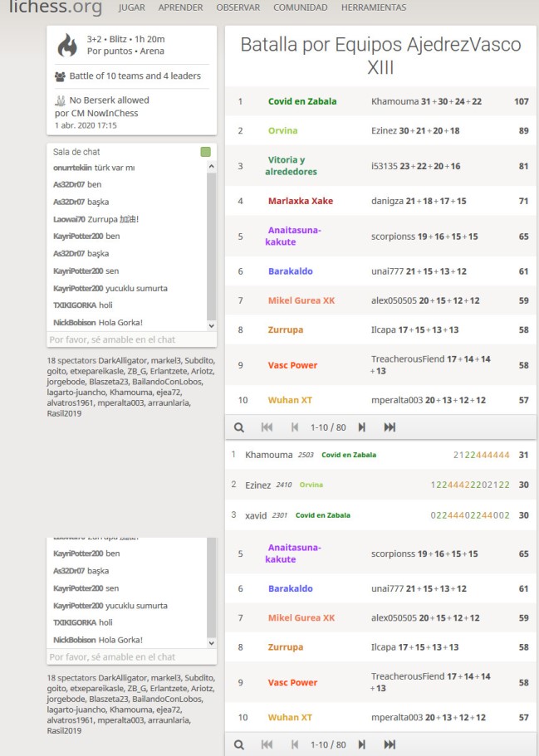Go to previous page in the upper standings pager
Image resolution: width=539 pixels, height=756 pixels.
pyautogui.click(x=294, y=427)
